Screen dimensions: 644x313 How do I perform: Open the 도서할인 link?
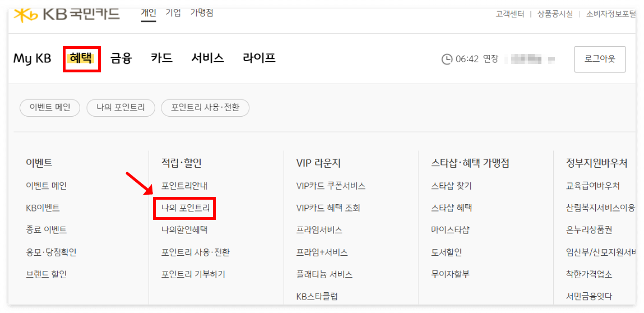point(447,252)
